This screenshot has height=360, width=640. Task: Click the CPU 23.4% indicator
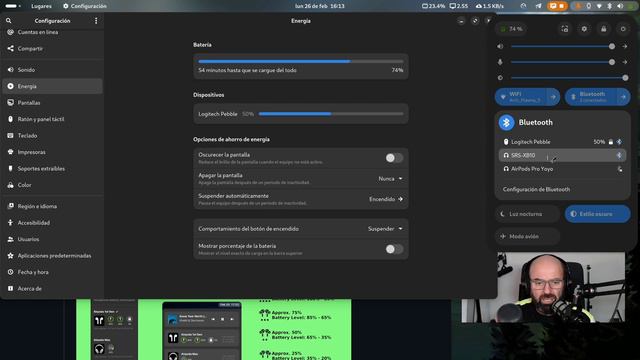(433, 6)
